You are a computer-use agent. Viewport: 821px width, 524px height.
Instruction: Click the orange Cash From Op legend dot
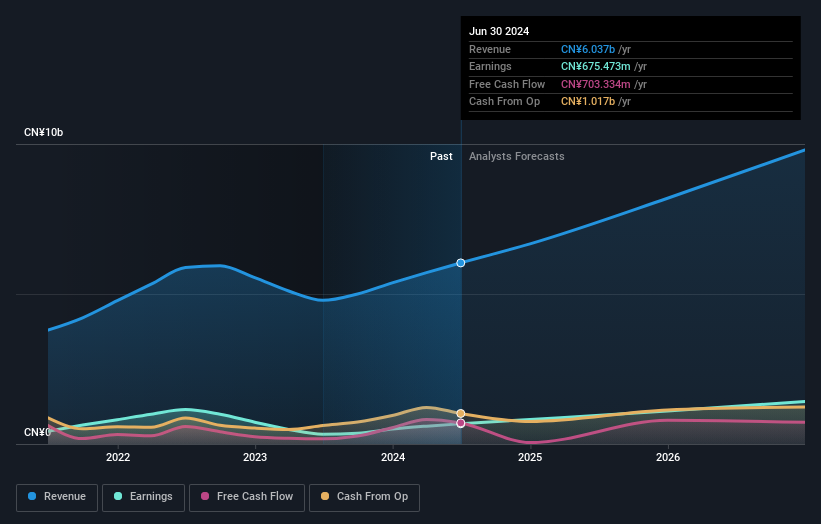click(x=325, y=496)
